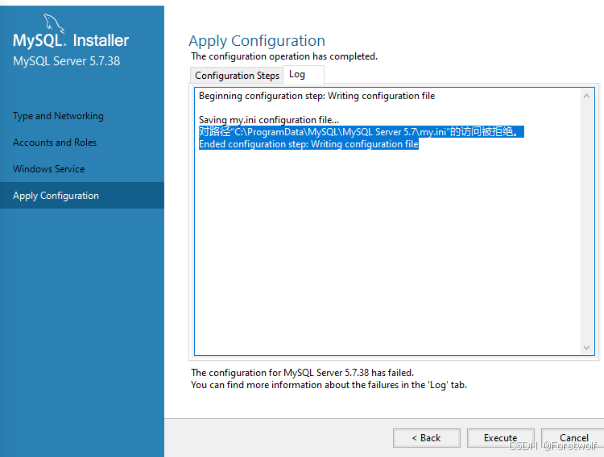
Task: Click the highlighted my.ini access denied line
Action: pos(361,132)
